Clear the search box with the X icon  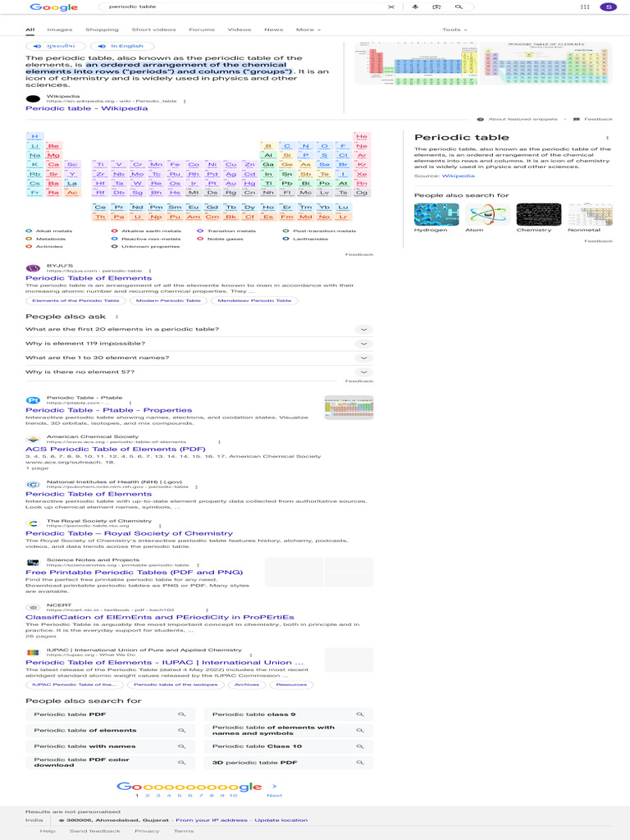(391, 7)
